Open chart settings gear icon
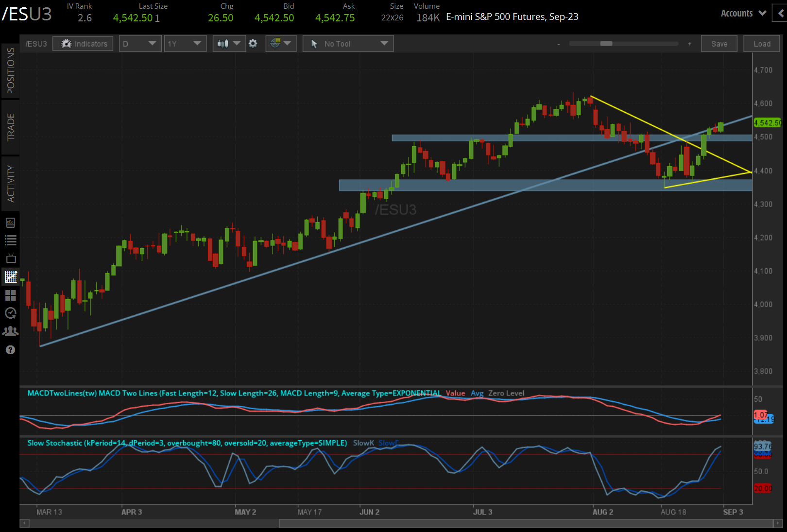 point(253,44)
